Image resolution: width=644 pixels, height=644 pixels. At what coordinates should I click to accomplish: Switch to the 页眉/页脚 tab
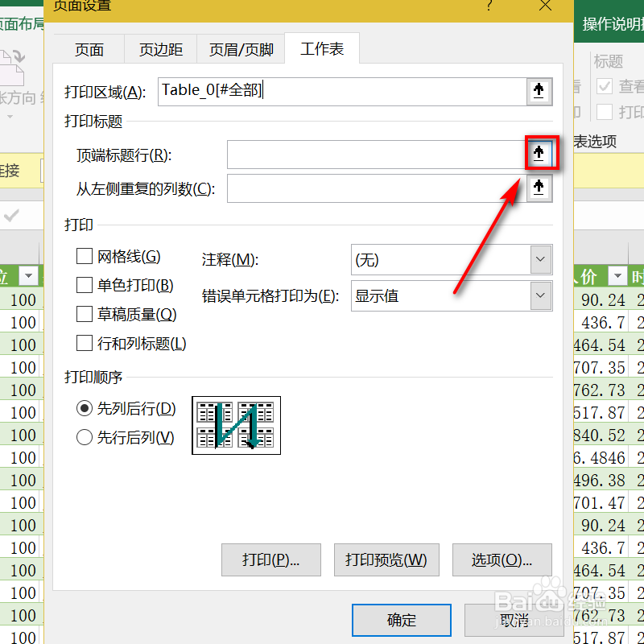pyautogui.click(x=240, y=48)
